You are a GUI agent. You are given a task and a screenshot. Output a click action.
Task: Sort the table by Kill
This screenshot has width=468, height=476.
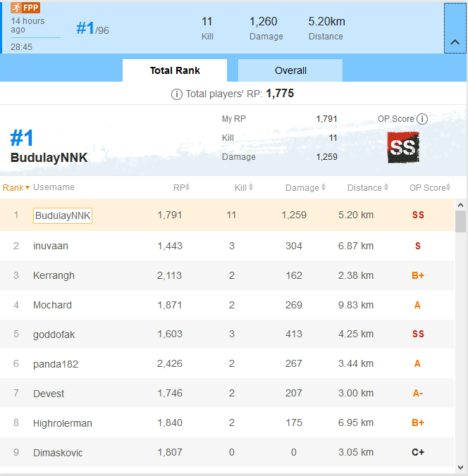[x=244, y=187]
